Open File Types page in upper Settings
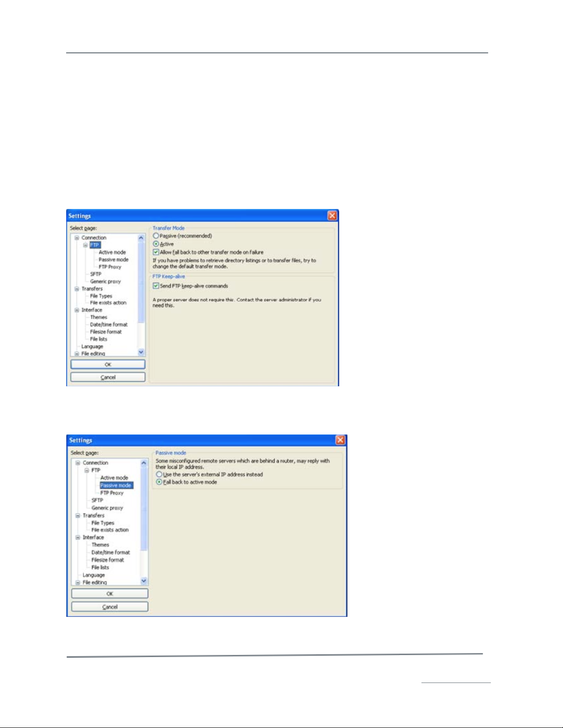The image size is (563, 728). pos(101,296)
